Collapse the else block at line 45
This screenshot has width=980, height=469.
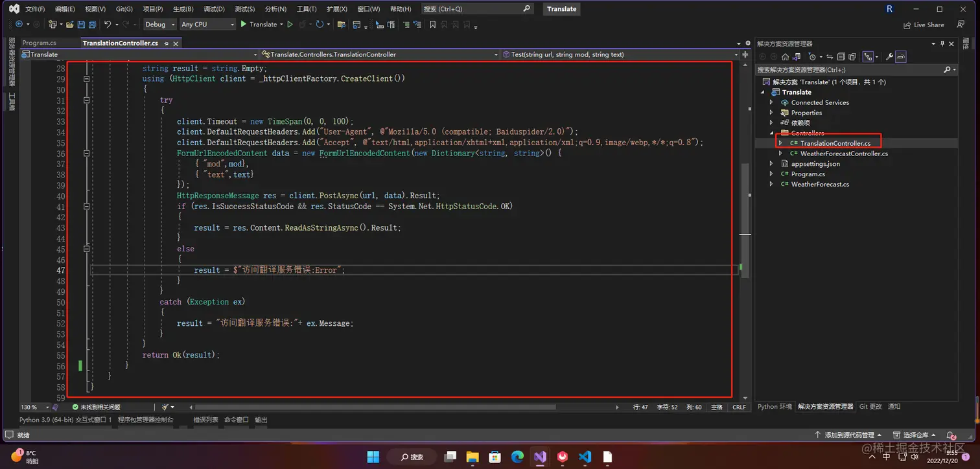tap(86, 249)
